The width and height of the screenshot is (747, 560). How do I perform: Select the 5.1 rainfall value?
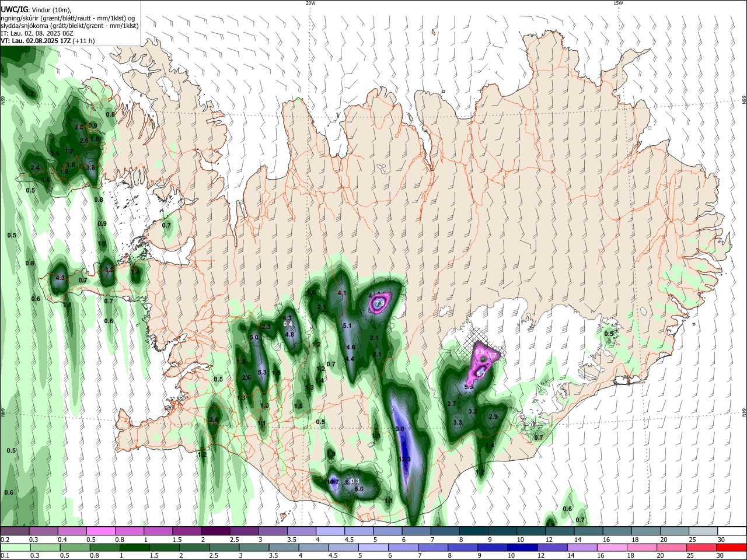click(347, 325)
